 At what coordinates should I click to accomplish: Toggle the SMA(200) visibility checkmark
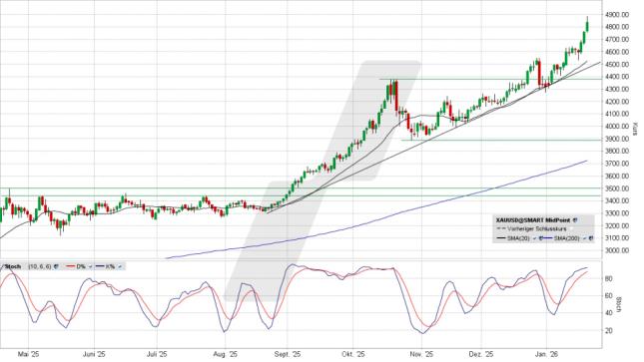tap(584, 238)
